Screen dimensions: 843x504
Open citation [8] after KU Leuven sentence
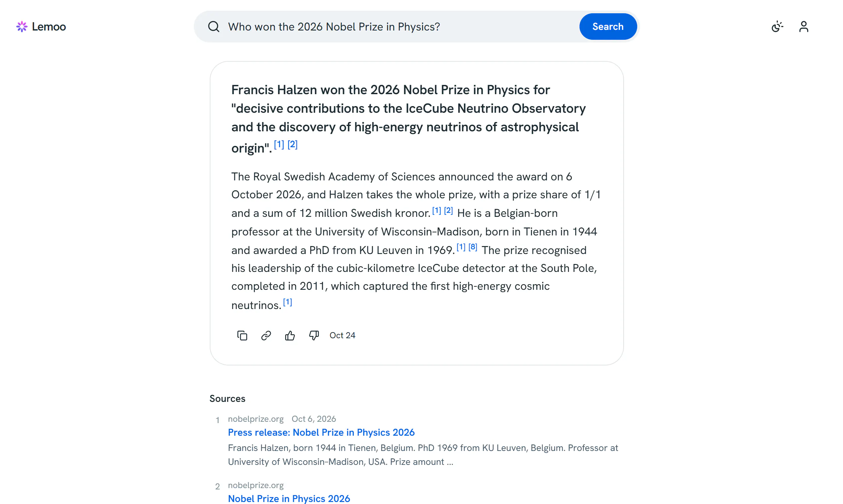pos(473,247)
